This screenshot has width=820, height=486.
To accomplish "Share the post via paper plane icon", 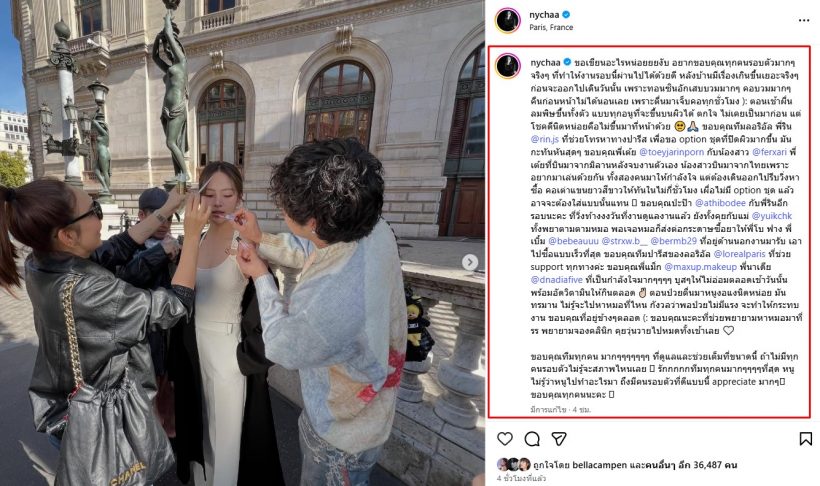I will [x=559, y=438].
